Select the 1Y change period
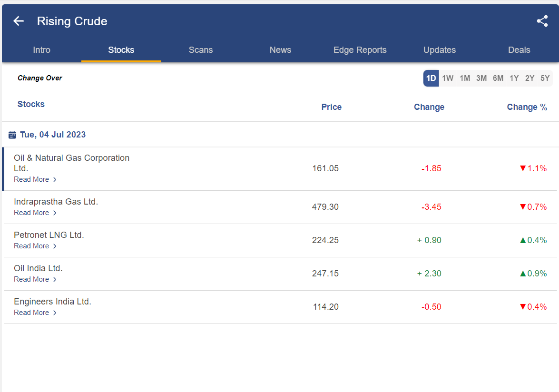The image size is (559, 392). 514,78
